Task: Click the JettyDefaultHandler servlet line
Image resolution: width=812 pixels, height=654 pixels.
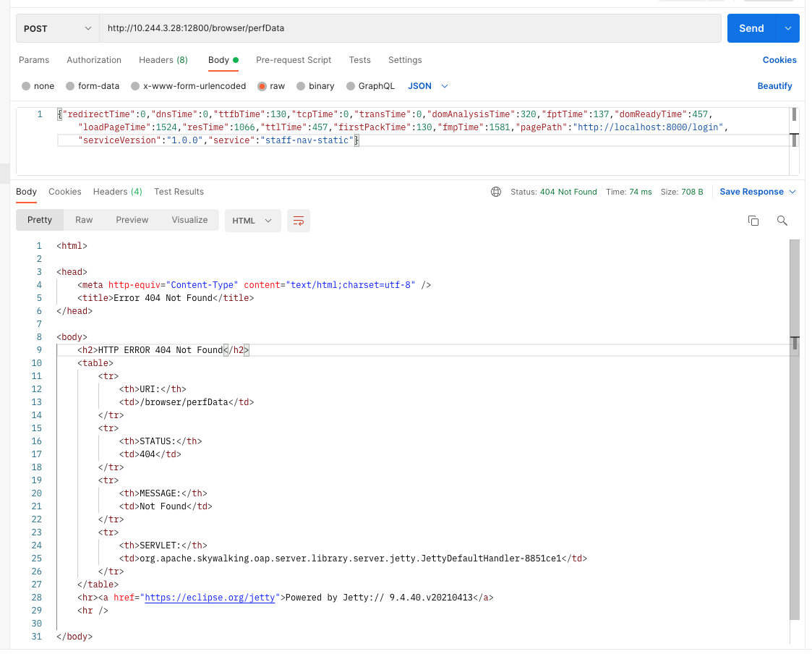Action: tap(353, 559)
